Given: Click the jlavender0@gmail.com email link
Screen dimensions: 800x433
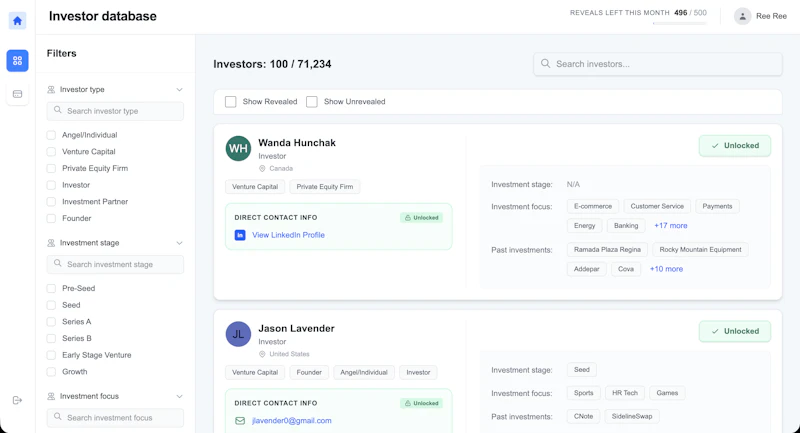Looking at the screenshot, I should coord(292,421).
